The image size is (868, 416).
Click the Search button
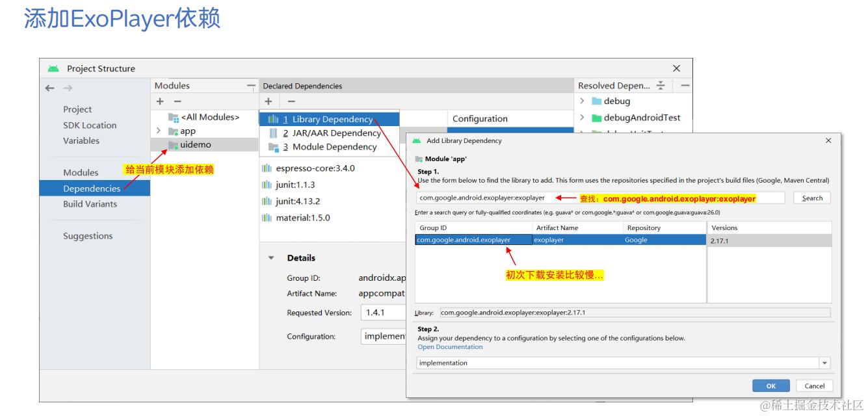812,198
